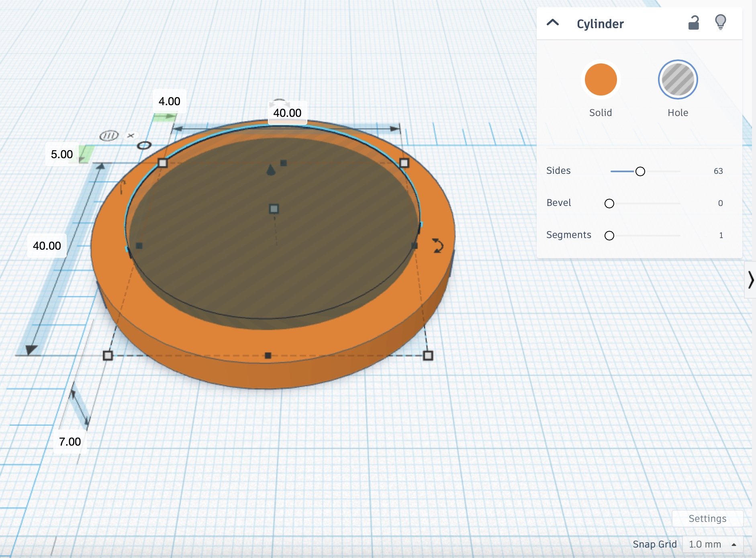Click the ruler origin circle handle
Image resolution: width=756 pixels, height=558 pixels.
pos(144,145)
